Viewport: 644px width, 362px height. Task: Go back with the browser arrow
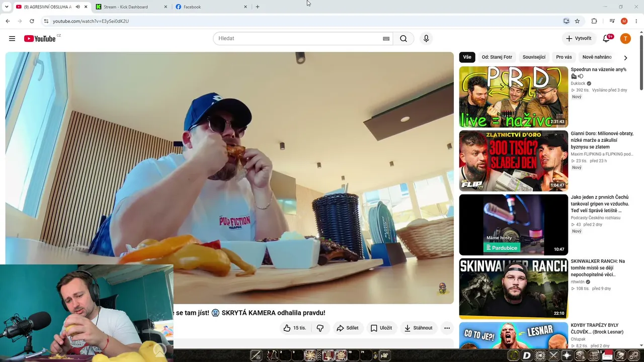tap(8, 21)
